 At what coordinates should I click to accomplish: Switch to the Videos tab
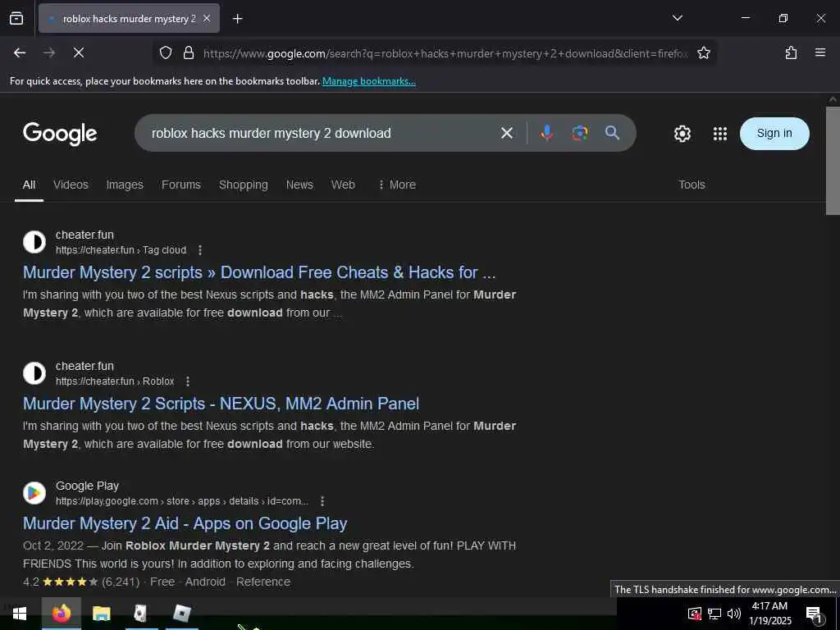(71, 185)
